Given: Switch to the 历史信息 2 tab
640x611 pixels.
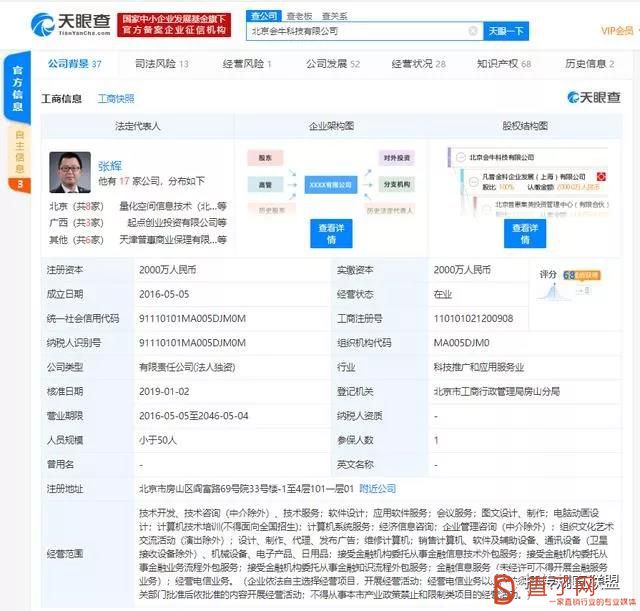Looking at the screenshot, I should click(x=589, y=64).
